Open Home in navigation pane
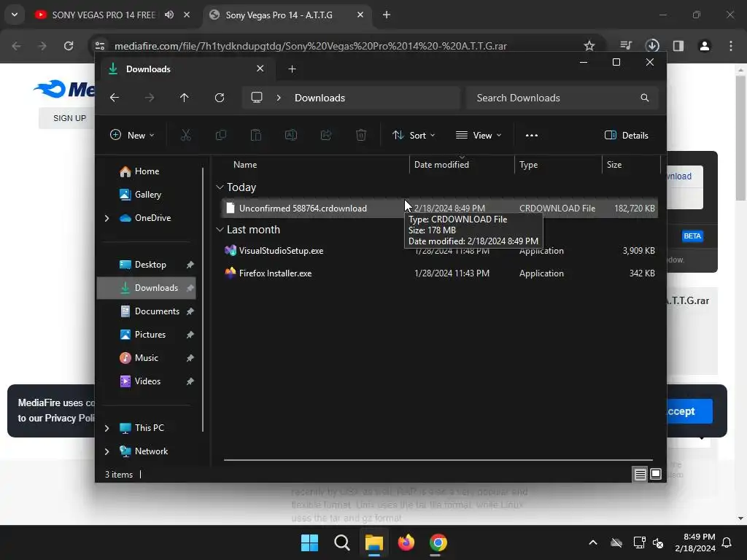 (146, 171)
